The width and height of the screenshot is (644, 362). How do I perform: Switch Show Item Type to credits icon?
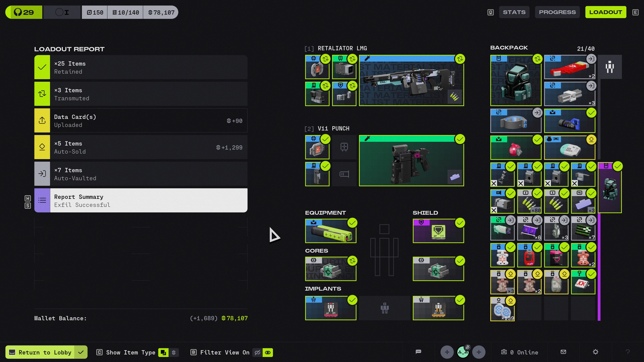point(174,352)
